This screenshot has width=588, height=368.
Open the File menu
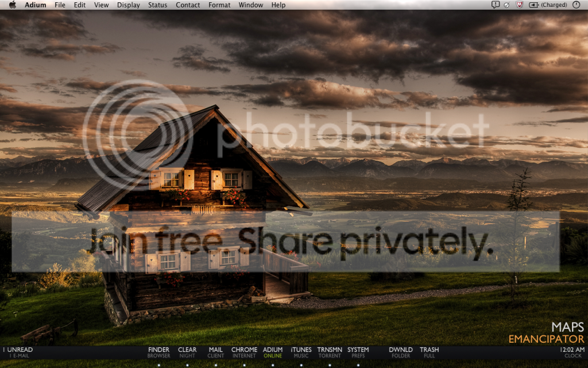click(x=60, y=5)
